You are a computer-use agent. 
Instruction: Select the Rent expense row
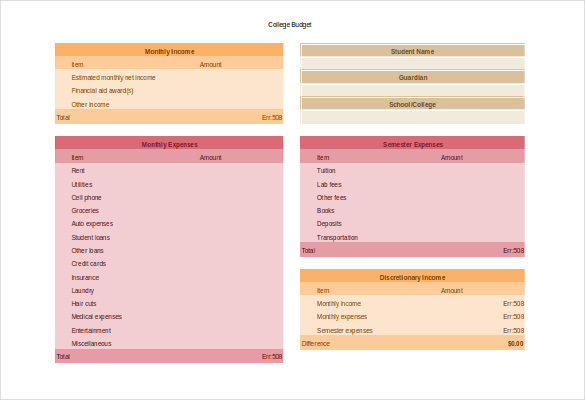(x=169, y=171)
